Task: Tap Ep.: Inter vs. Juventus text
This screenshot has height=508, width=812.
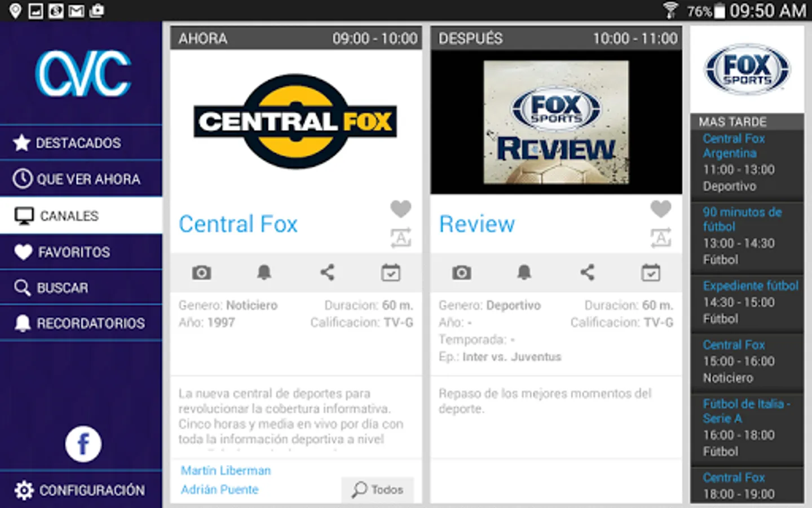Action: (500, 357)
